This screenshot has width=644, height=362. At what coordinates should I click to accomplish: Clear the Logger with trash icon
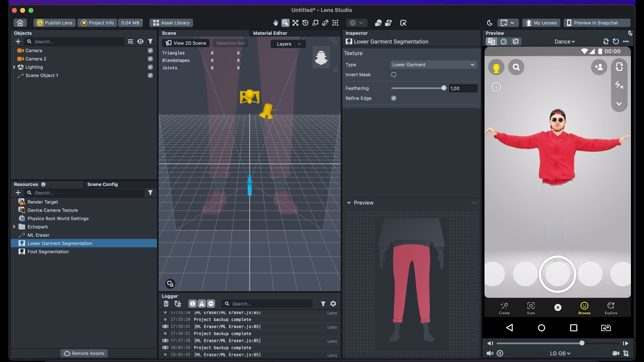[x=166, y=304]
